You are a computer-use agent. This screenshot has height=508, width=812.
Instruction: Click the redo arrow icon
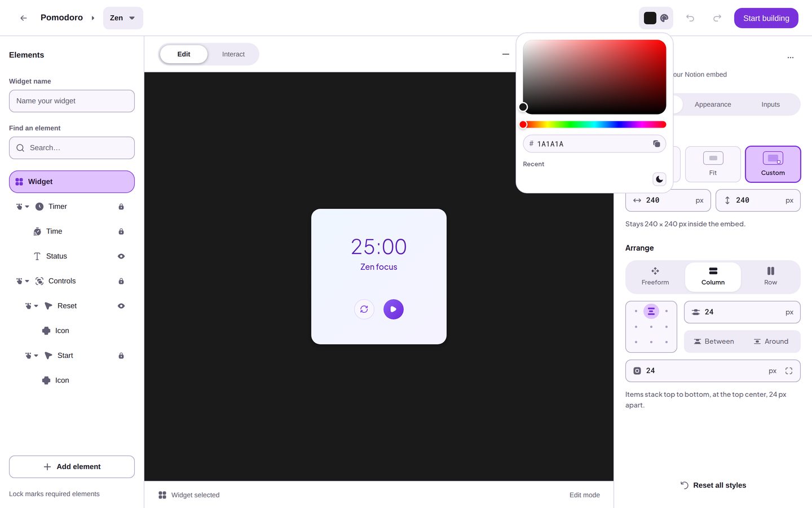pyautogui.click(x=717, y=18)
